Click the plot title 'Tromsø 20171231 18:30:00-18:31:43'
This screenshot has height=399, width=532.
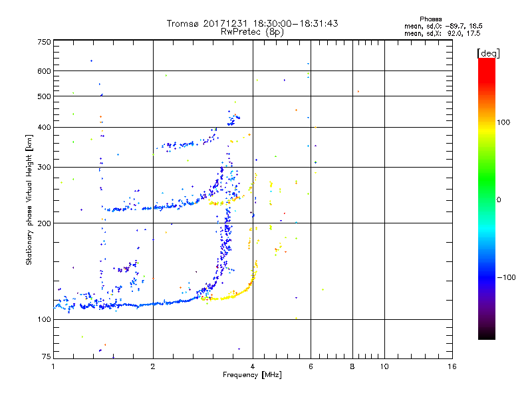click(252, 23)
